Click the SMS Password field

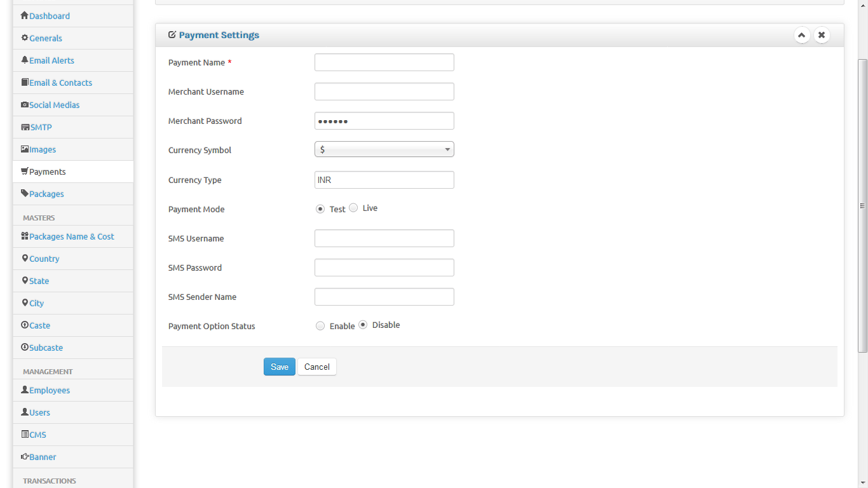[384, 268]
